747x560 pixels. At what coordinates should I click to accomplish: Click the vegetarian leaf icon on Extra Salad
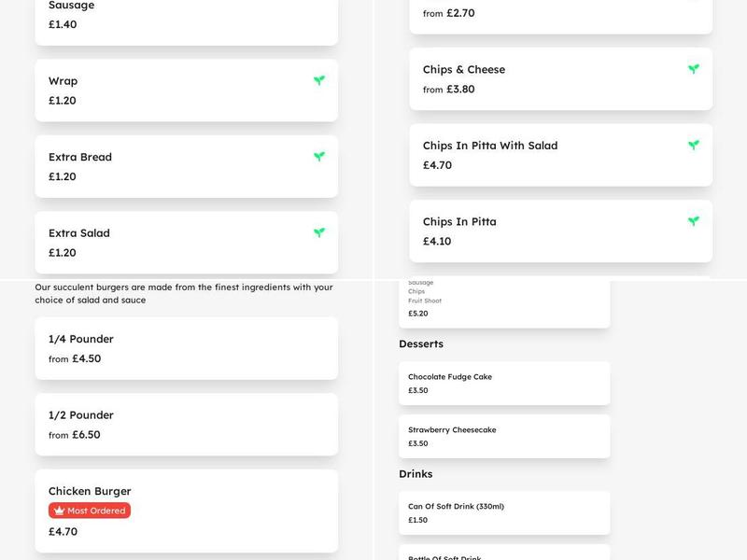coord(319,232)
